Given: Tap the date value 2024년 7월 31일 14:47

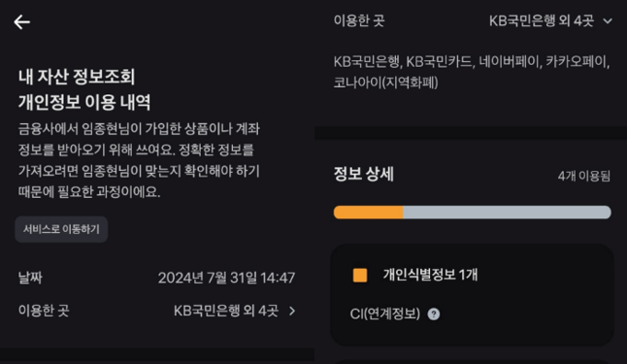Looking at the screenshot, I should (x=226, y=278).
